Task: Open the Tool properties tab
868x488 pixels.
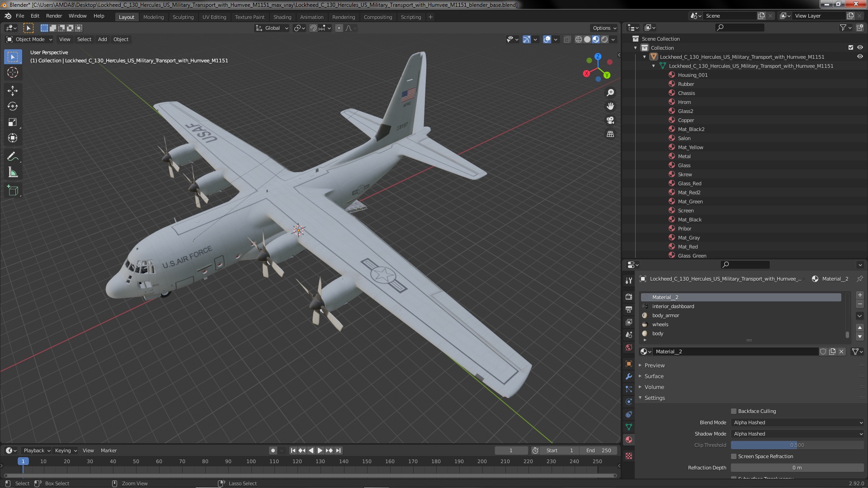Action: coord(628,281)
